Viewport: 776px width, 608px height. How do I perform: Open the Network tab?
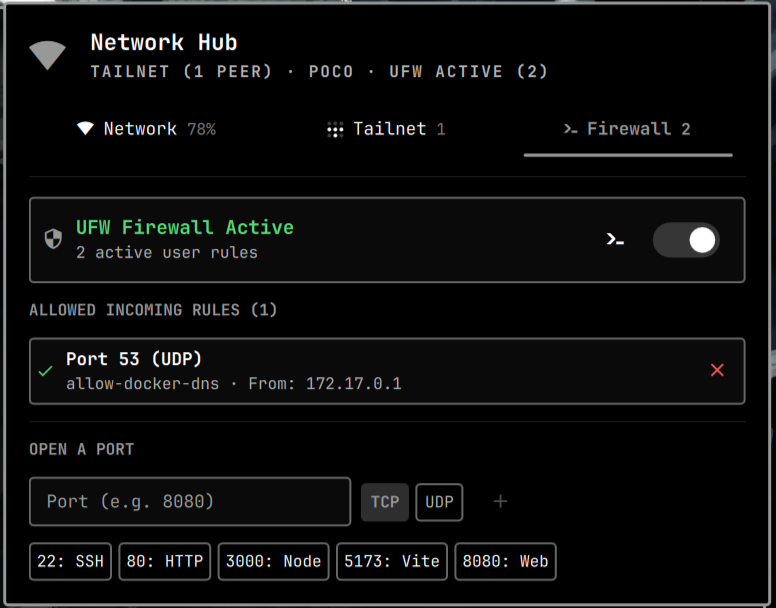point(146,129)
